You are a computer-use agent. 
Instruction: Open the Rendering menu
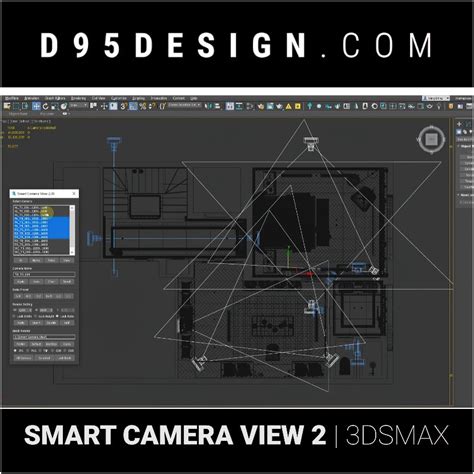(79, 98)
